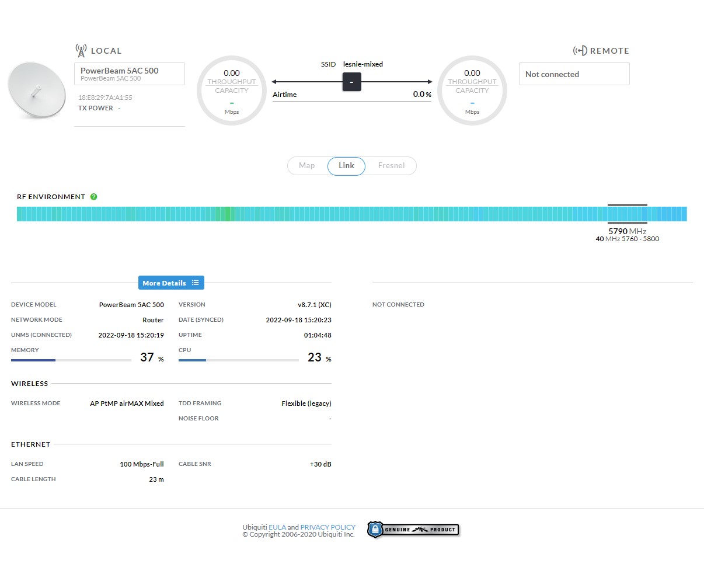Open the PRIVACY POLICY link

pyautogui.click(x=327, y=527)
